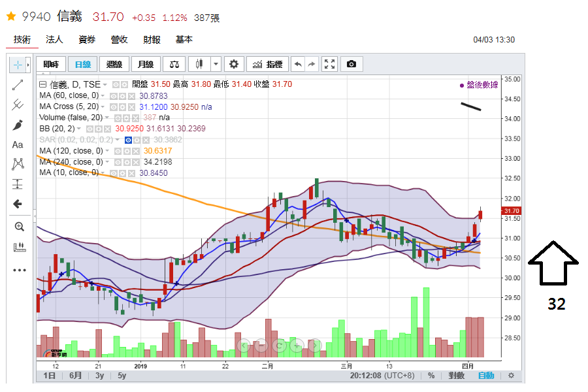Screen dimensions: 588x392
Task: Hide the Volume (false, 20) indicator
Action: [x=118, y=118]
